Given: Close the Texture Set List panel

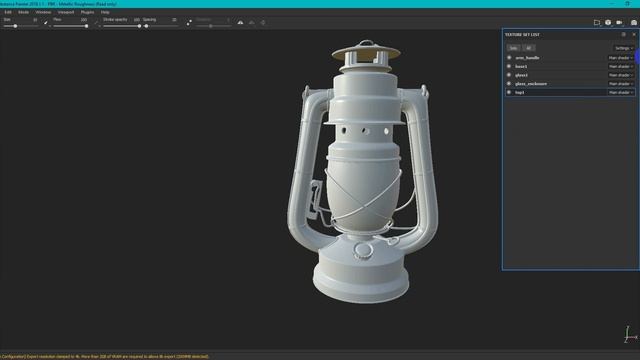Looking at the screenshot, I should 634,35.
